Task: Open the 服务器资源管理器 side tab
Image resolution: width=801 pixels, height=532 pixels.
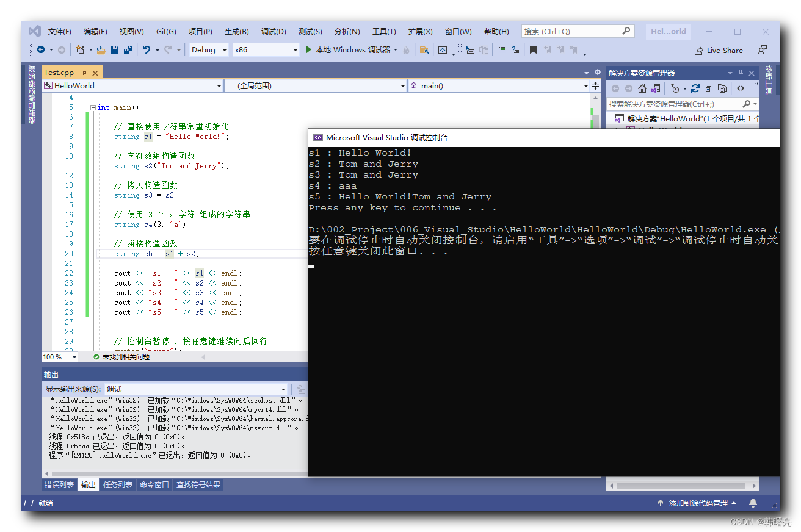Action: 32,95
